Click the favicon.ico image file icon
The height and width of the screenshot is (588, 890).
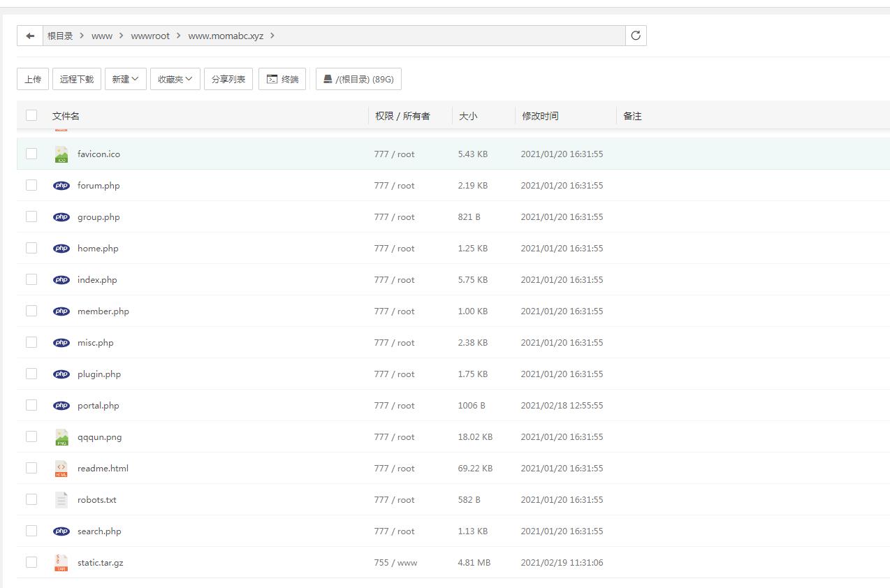click(x=61, y=154)
